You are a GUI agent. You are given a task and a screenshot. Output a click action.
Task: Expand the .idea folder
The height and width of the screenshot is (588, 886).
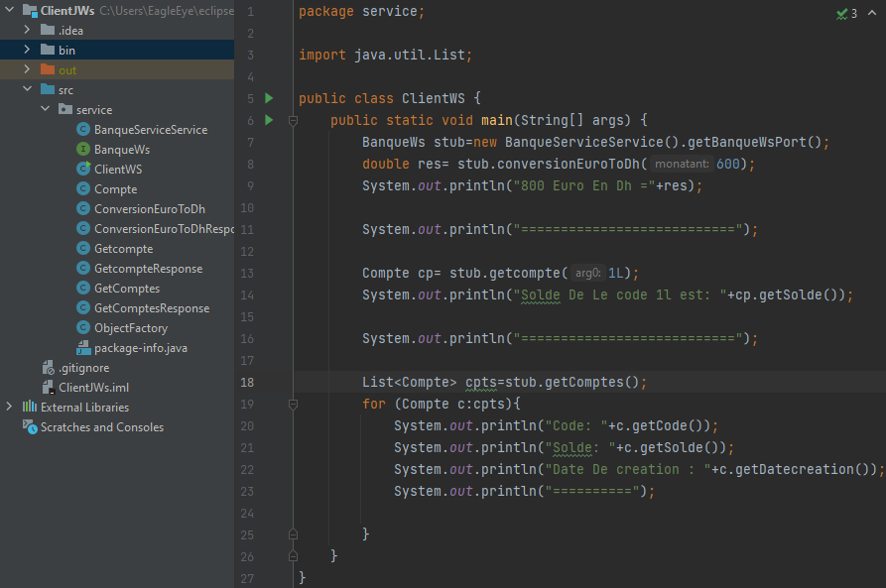27,30
